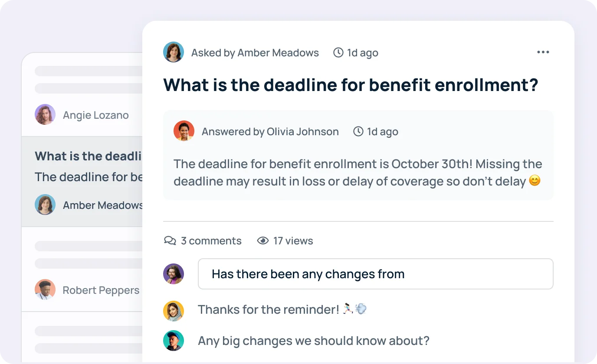Click the blue-cap commenter's avatar

[x=174, y=341]
